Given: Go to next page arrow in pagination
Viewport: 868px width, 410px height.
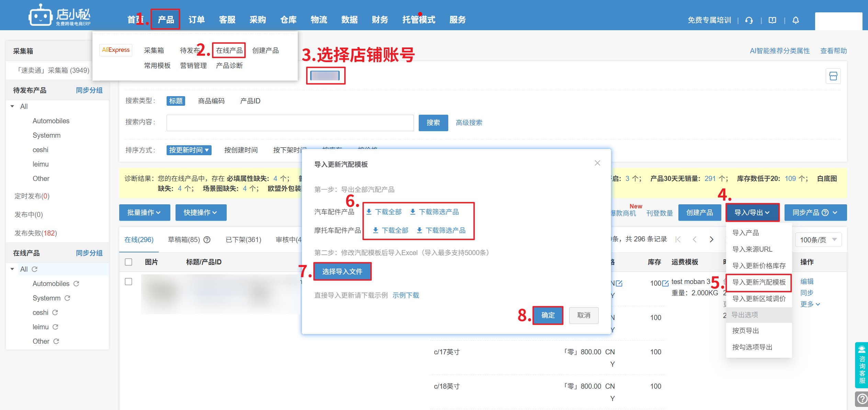Looking at the screenshot, I should pos(711,239).
